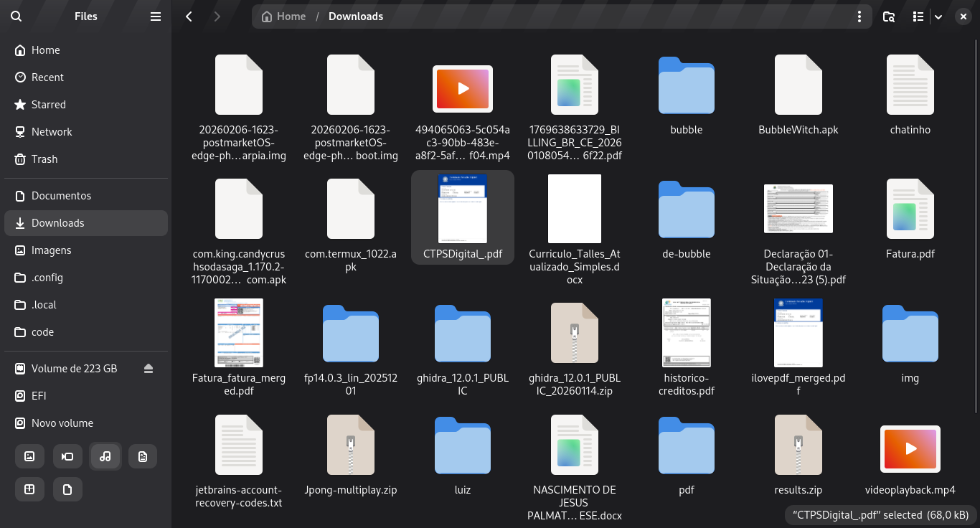The image size is (980, 528).
Task: Go back with the left arrow
Action: [x=189, y=16]
